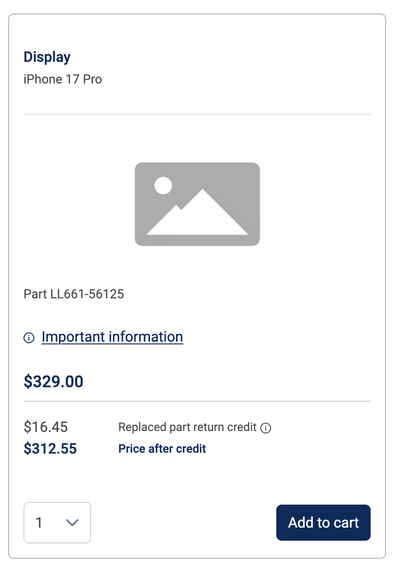Click the Part LL661-56125 number text
400x575 pixels.
pos(74,294)
